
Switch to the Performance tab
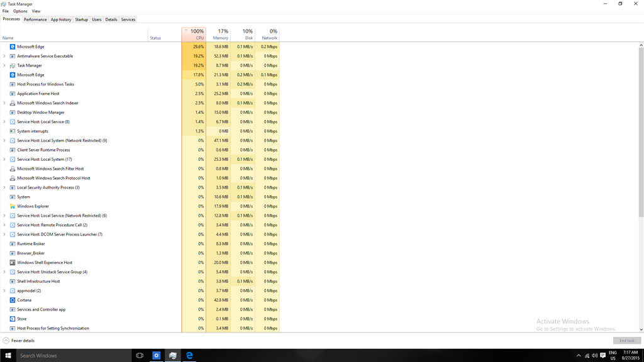tap(35, 19)
